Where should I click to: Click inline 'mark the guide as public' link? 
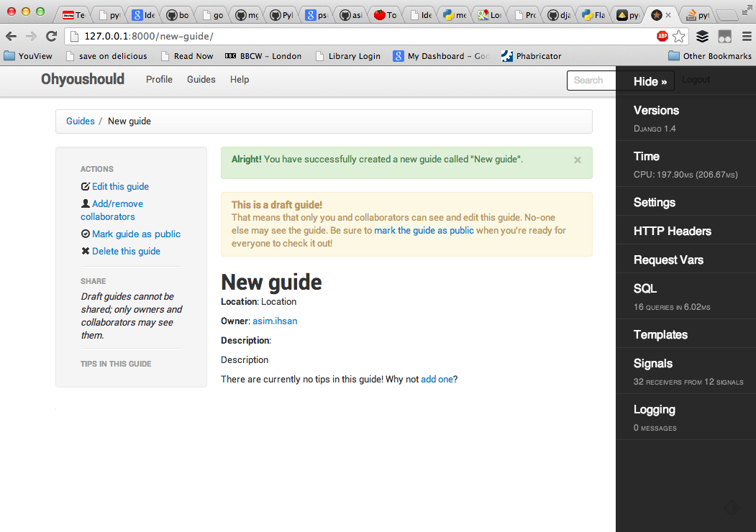(424, 230)
